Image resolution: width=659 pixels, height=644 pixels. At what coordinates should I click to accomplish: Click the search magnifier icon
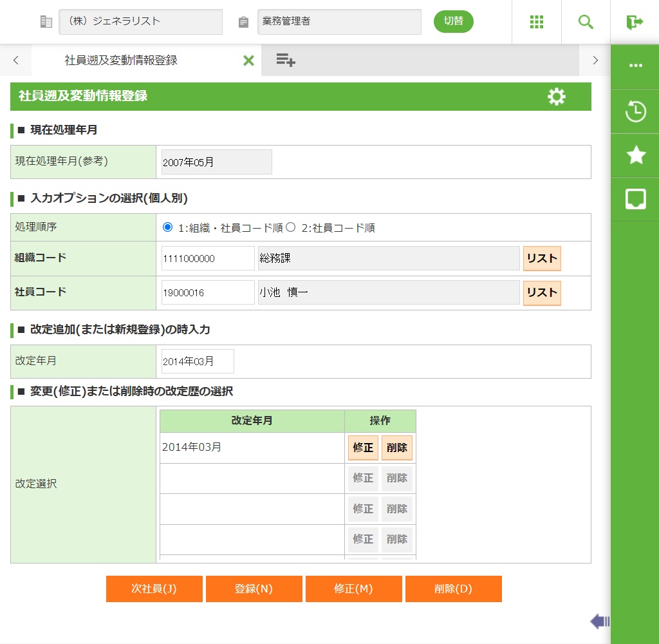pyautogui.click(x=586, y=22)
